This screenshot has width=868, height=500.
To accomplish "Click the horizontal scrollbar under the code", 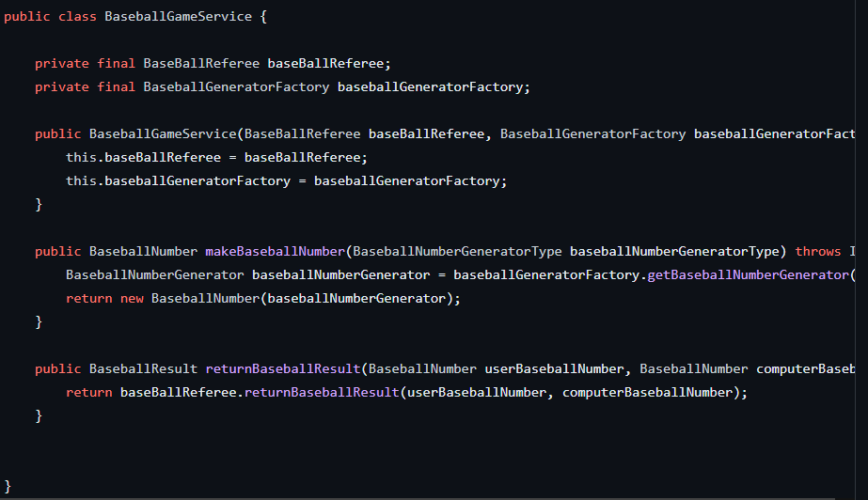I will [x=417, y=498].
